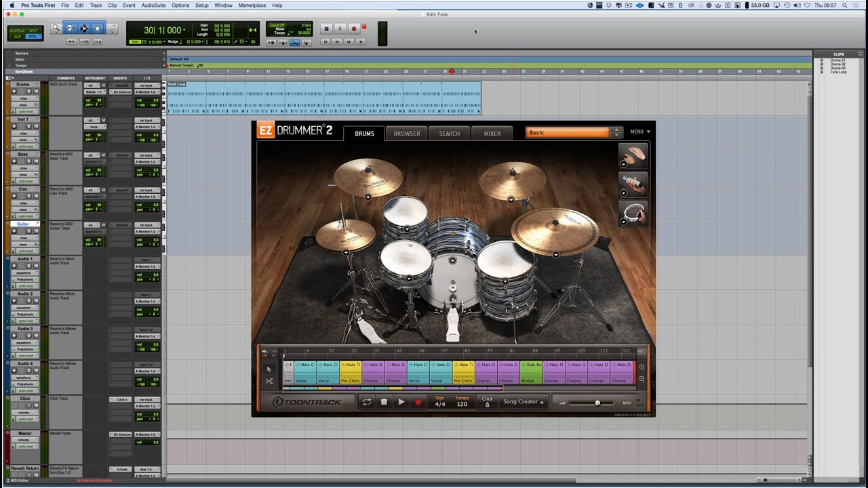
Task: Click the Funk Loop MIDI clip on Drums track
Action: pos(324,98)
